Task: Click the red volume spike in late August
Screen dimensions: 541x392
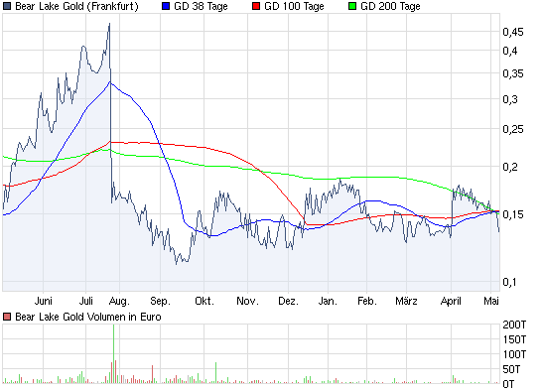Action: (x=152, y=374)
